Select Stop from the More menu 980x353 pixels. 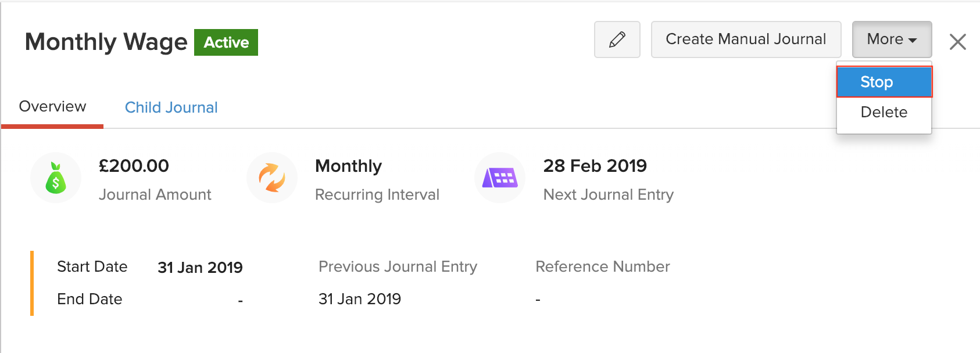[884, 82]
